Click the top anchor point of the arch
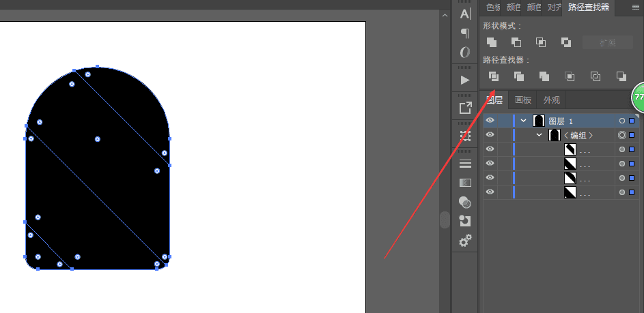This screenshot has height=313, width=644. tap(98, 66)
